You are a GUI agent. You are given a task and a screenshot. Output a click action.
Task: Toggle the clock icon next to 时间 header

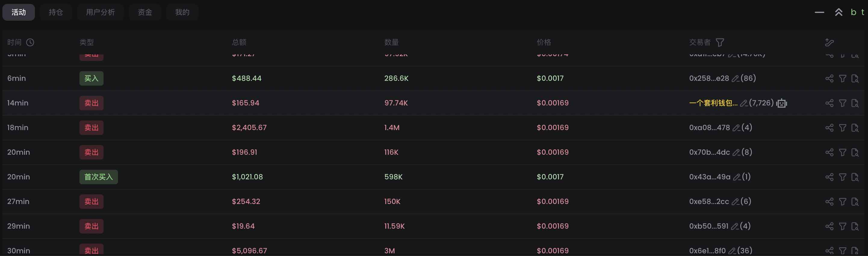point(30,42)
